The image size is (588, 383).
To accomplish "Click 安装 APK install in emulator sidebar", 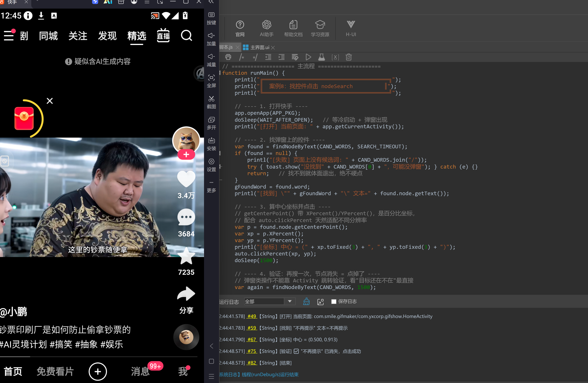I will click(211, 144).
